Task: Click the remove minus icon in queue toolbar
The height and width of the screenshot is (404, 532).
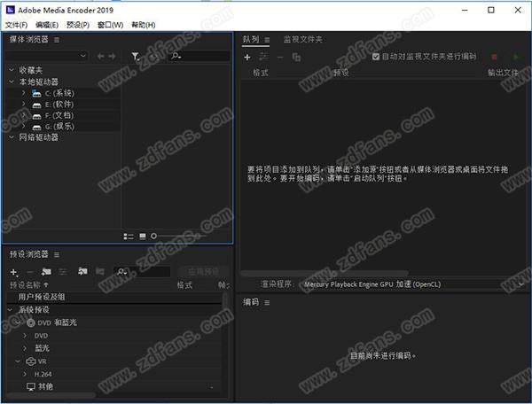Action: (280, 58)
